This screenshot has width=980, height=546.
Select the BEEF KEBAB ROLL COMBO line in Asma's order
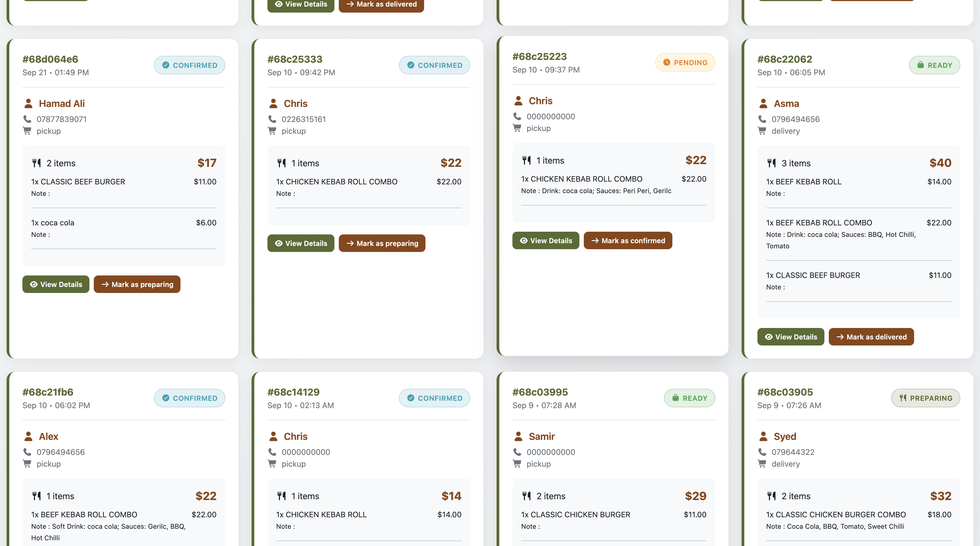pos(859,234)
